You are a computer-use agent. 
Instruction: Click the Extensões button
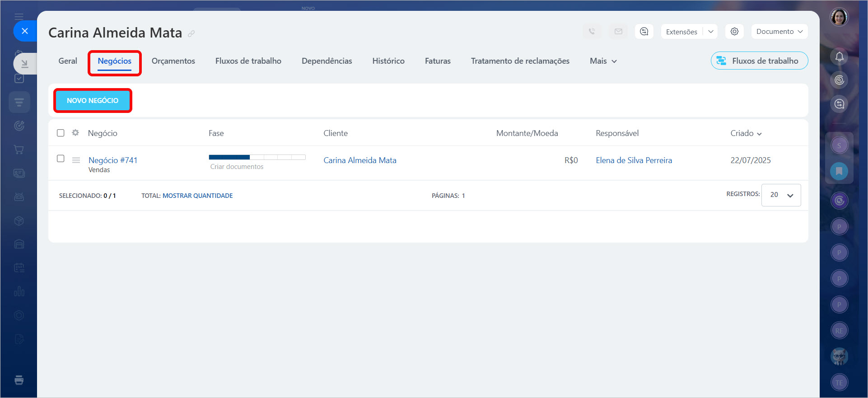pyautogui.click(x=681, y=32)
